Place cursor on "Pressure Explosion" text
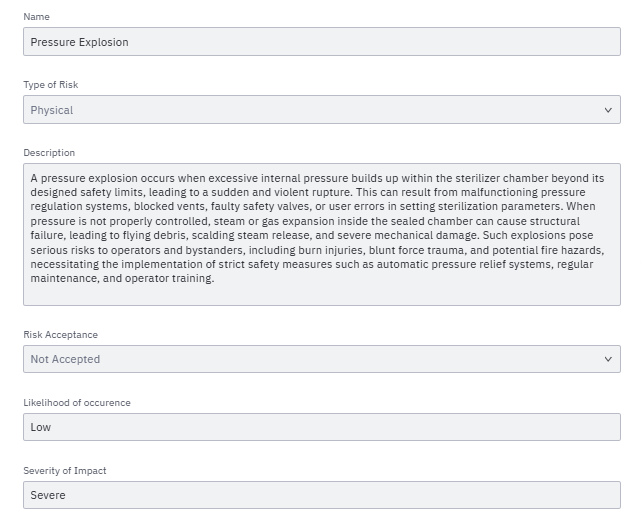Screen dimensions: 641x520 pyautogui.click(x=79, y=42)
